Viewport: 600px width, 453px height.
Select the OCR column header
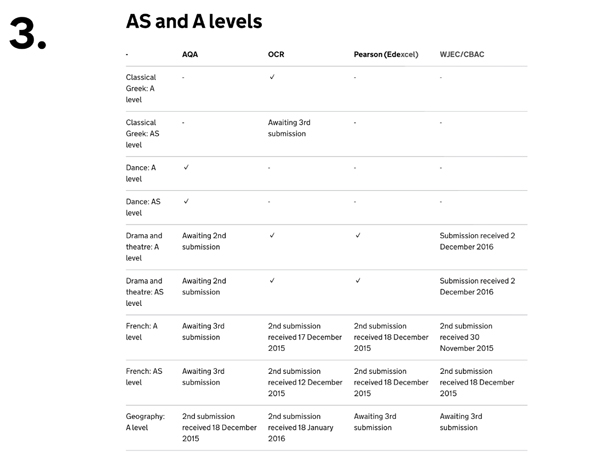pos(276,54)
